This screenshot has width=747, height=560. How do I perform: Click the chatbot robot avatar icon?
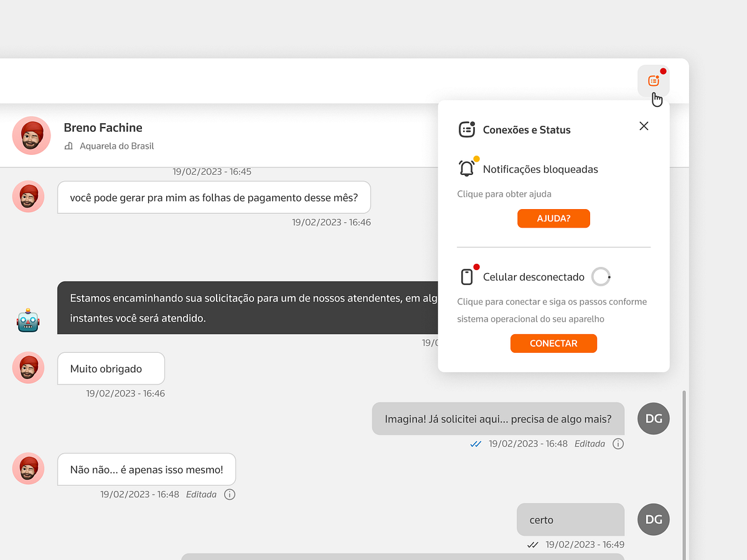pos(27,320)
